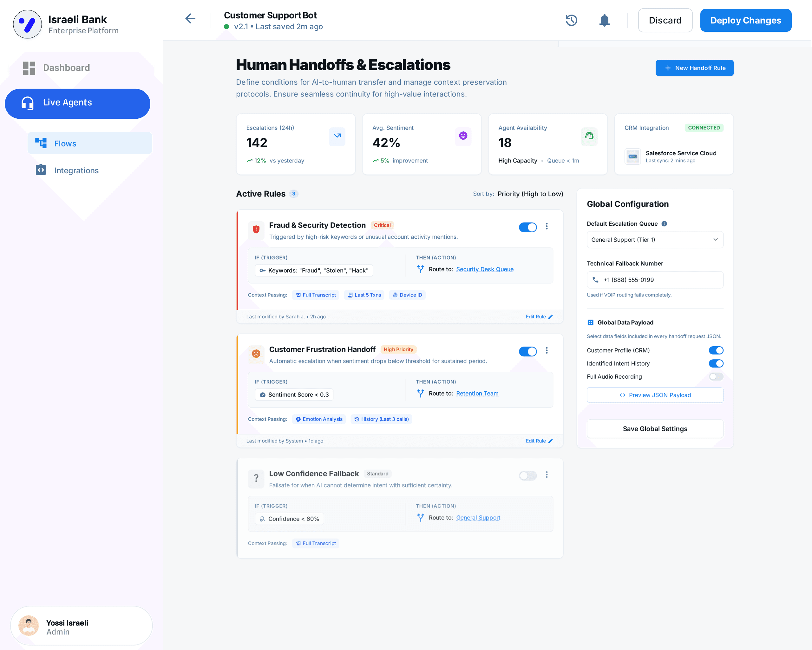Open Default Escalation Queue dropdown
The height and width of the screenshot is (650, 812).
(x=655, y=240)
